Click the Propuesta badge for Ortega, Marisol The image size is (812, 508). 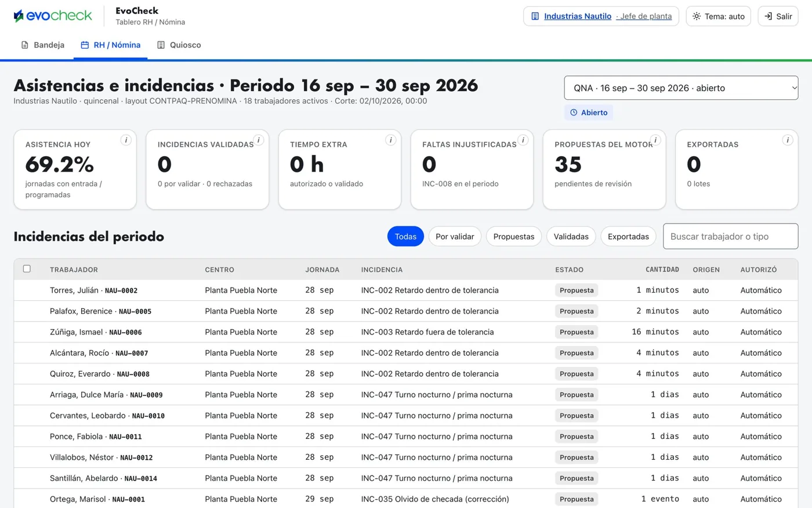[x=577, y=499]
